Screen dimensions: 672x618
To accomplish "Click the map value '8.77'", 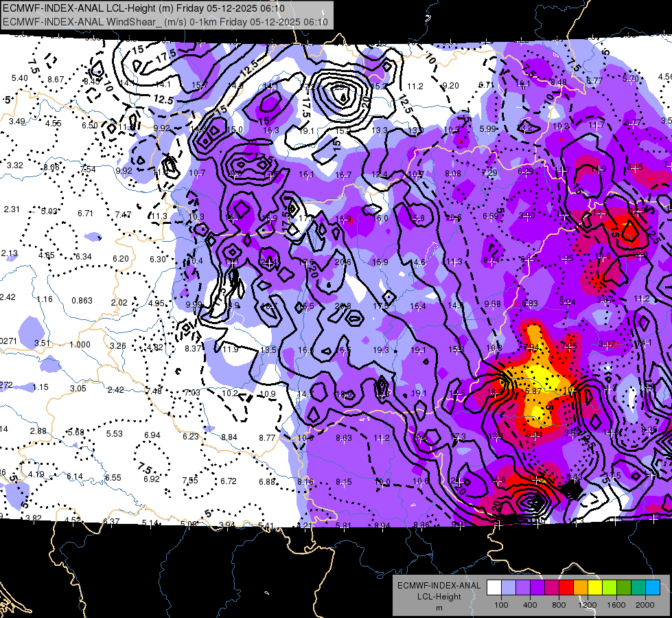I will coord(267,437).
